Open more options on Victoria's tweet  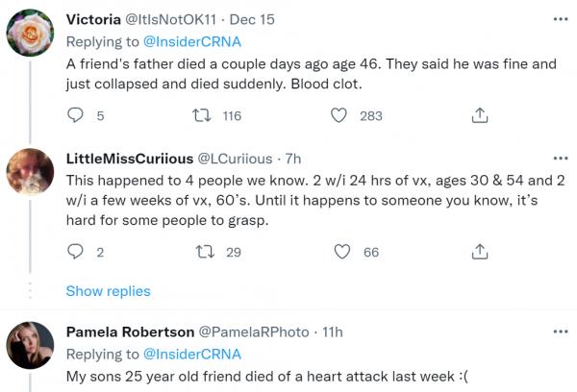(561, 19)
